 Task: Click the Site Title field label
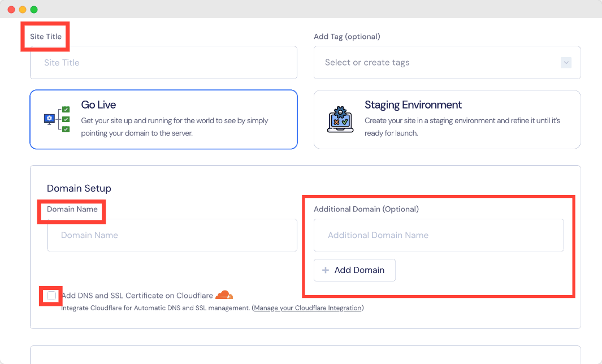tap(46, 37)
